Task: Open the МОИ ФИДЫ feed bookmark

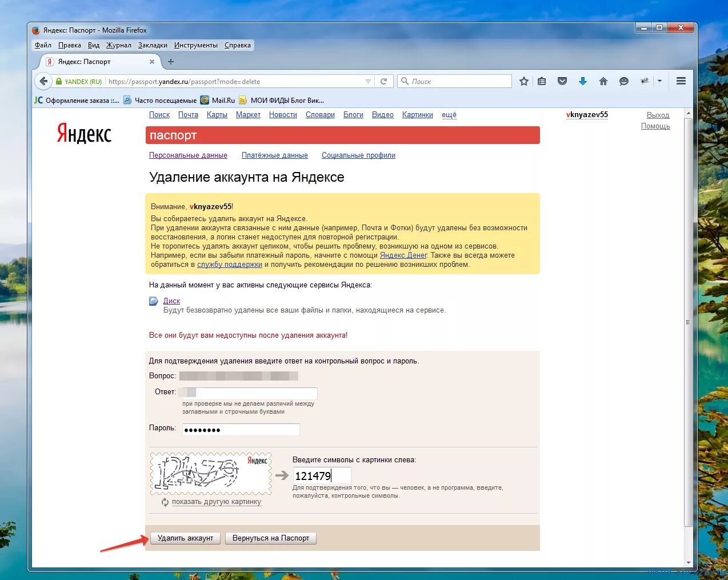Action: tap(282, 100)
